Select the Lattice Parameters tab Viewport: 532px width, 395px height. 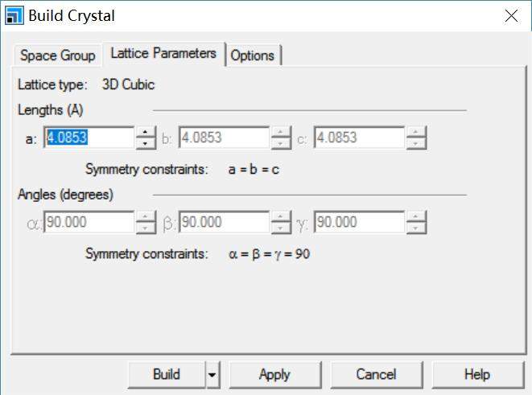coord(163,54)
